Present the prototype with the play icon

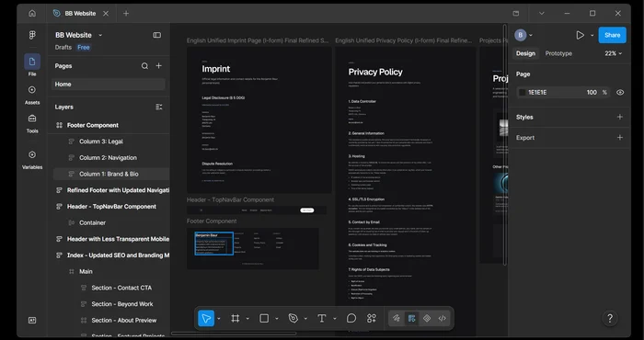click(580, 35)
